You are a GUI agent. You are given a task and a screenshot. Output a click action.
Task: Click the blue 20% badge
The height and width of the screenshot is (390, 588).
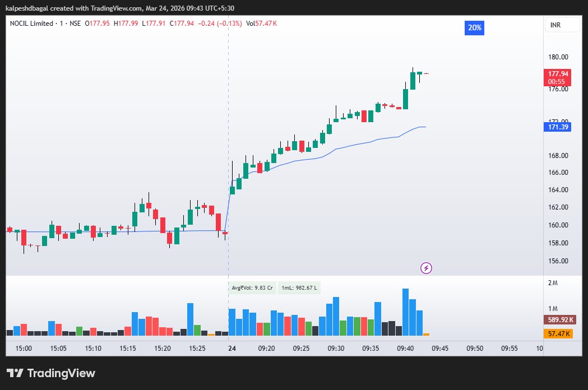point(474,28)
